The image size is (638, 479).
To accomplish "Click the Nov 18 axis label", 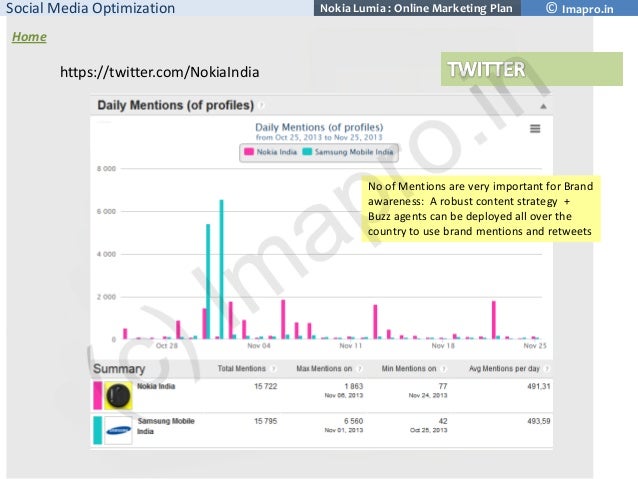I will tap(443, 346).
